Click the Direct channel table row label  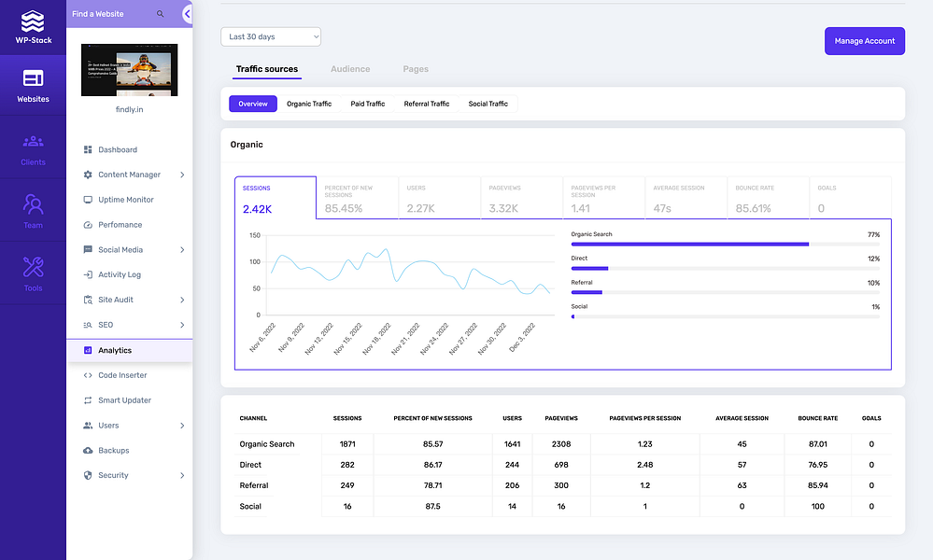(250, 465)
